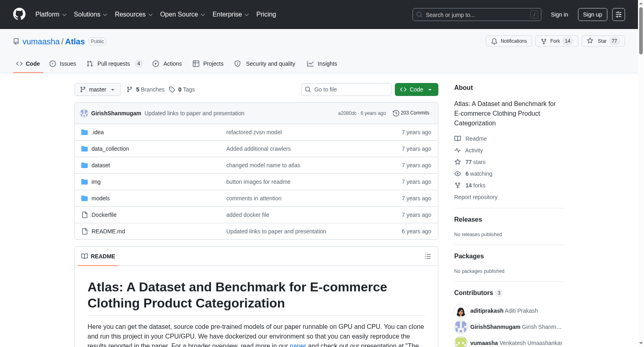Open the Dockerfile file
644x347 pixels.
point(104,215)
